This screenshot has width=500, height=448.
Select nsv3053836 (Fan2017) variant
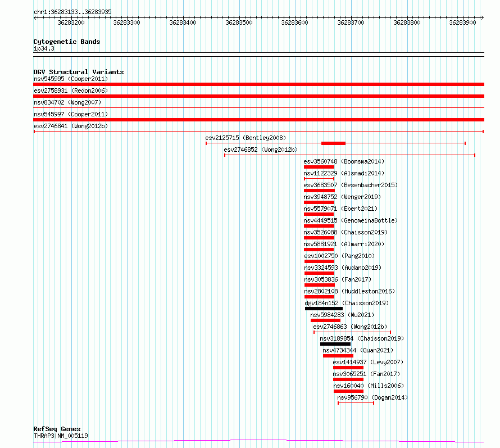coord(338,279)
